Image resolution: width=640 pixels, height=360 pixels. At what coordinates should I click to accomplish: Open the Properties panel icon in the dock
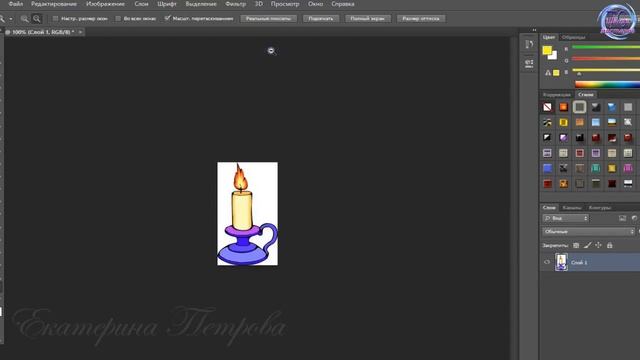tap(529, 63)
